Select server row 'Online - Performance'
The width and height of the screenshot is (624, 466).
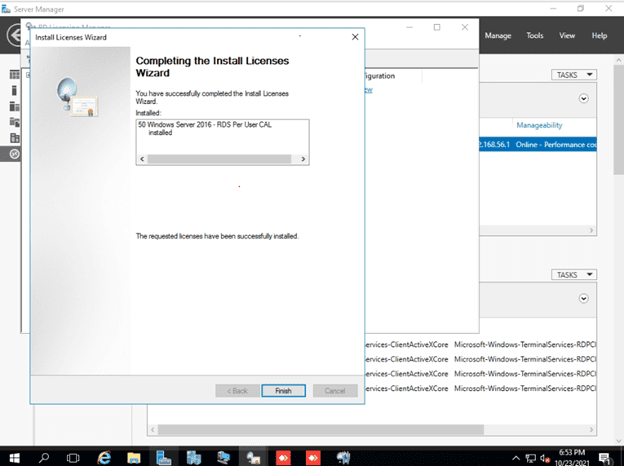point(538,144)
